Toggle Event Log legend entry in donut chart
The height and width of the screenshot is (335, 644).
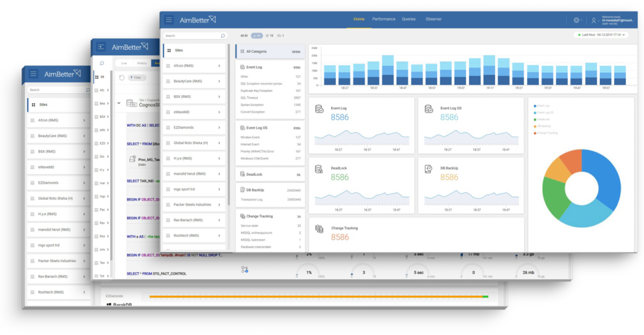(541, 106)
